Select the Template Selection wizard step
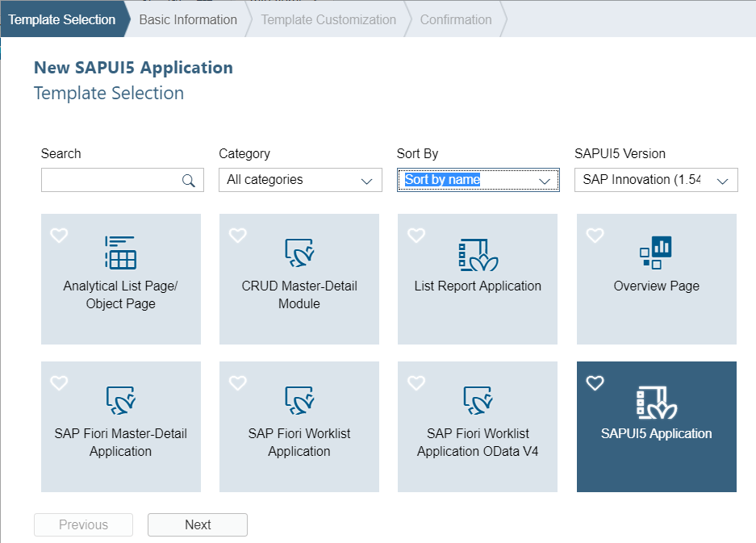 62,19
